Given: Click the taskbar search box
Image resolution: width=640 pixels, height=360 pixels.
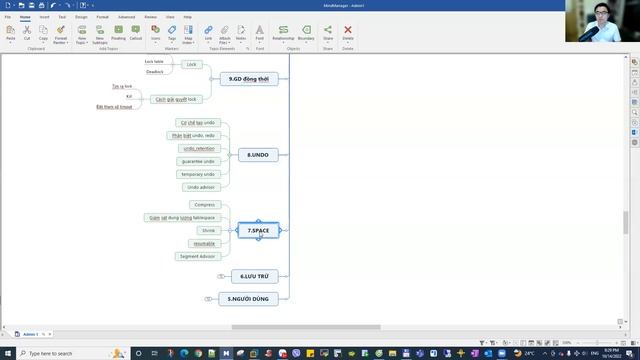Looking at the screenshot, I should (x=73, y=353).
